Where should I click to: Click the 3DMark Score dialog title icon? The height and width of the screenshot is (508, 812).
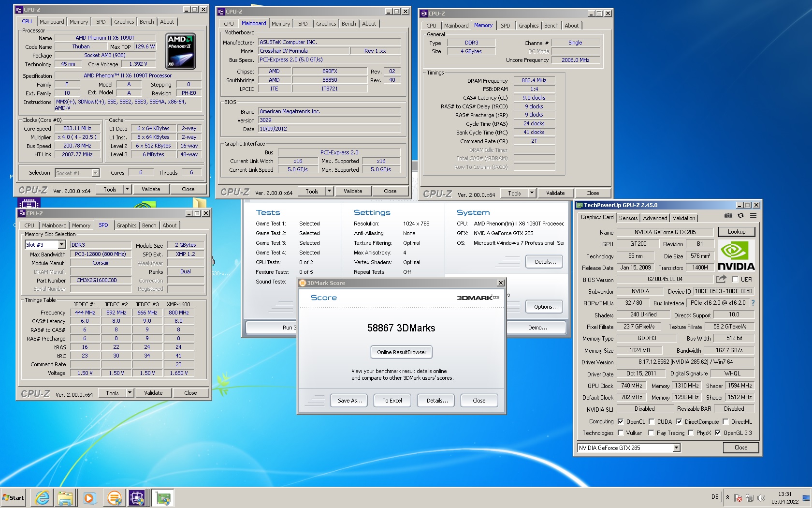pos(303,283)
